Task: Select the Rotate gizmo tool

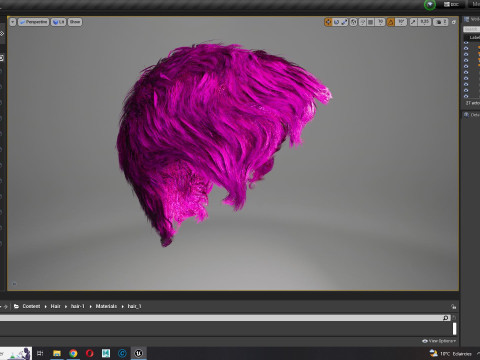Action: (336, 22)
